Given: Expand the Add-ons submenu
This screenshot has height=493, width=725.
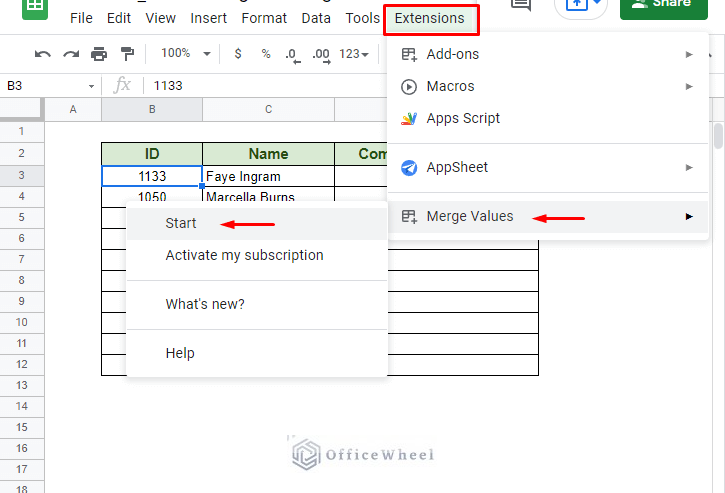Looking at the screenshot, I should click(547, 55).
